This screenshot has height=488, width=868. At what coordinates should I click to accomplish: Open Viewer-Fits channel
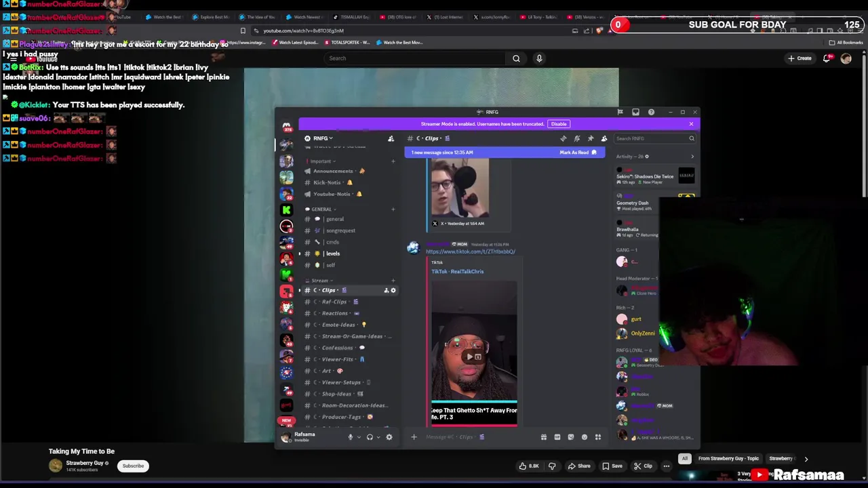[349, 359]
